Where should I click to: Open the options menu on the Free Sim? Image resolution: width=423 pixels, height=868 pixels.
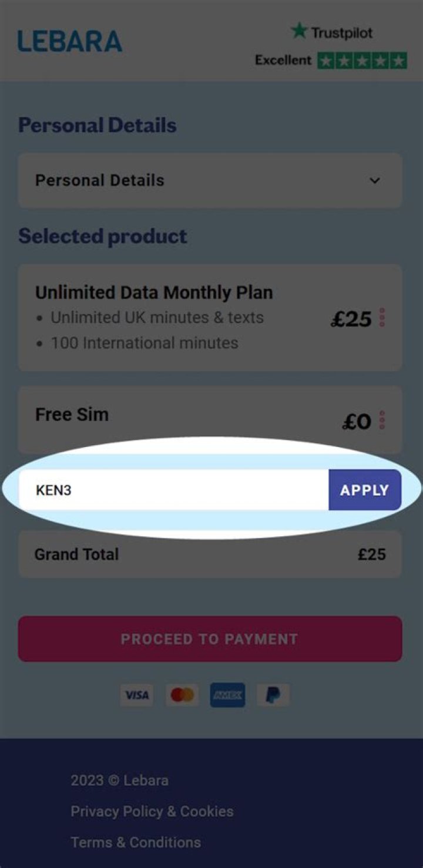point(382,419)
